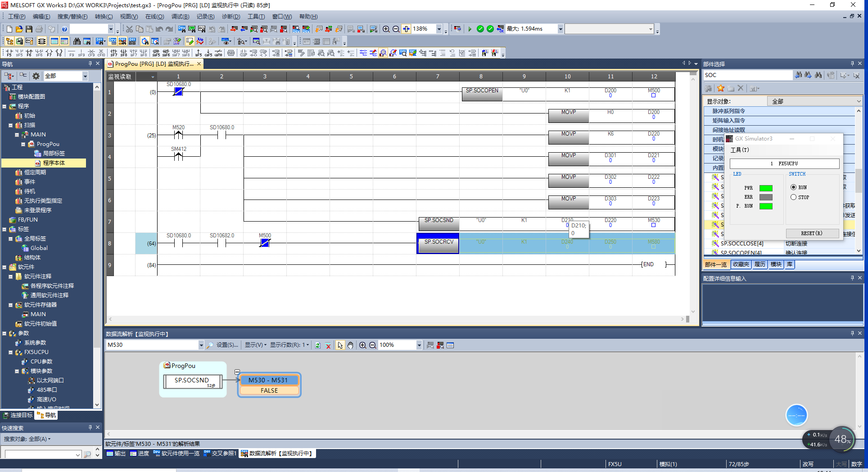This screenshot has width=868, height=472.
Task: Insert coil F7 symbol
Action: point(49,53)
